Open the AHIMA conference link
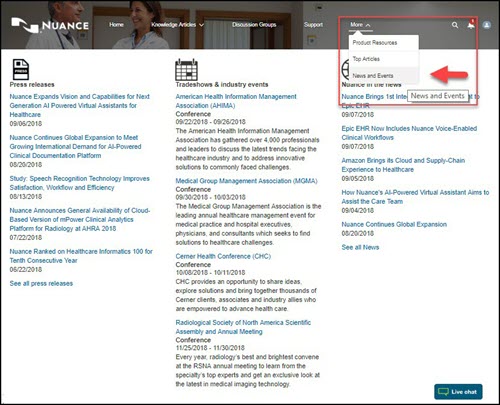 tap(236, 101)
